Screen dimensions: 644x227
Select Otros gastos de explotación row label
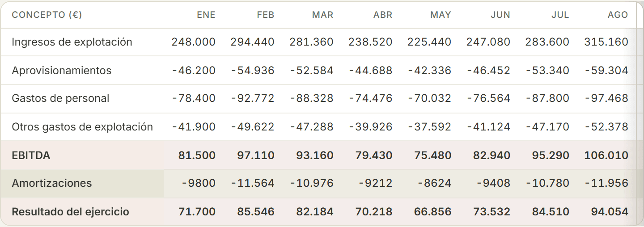pyautogui.click(x=82, y=127)
